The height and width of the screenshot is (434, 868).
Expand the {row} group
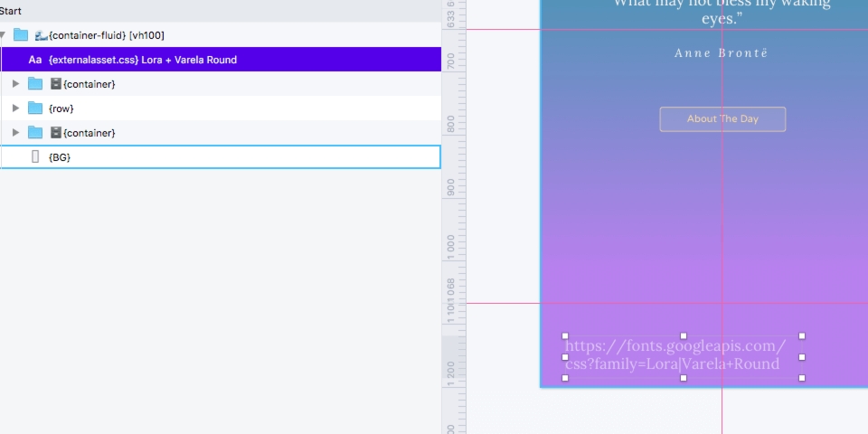pos(15,108)
